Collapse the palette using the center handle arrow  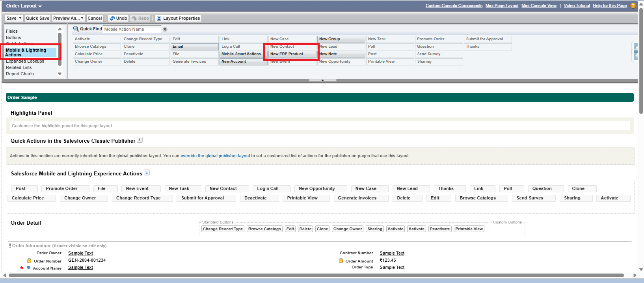[x=323, y=80]
